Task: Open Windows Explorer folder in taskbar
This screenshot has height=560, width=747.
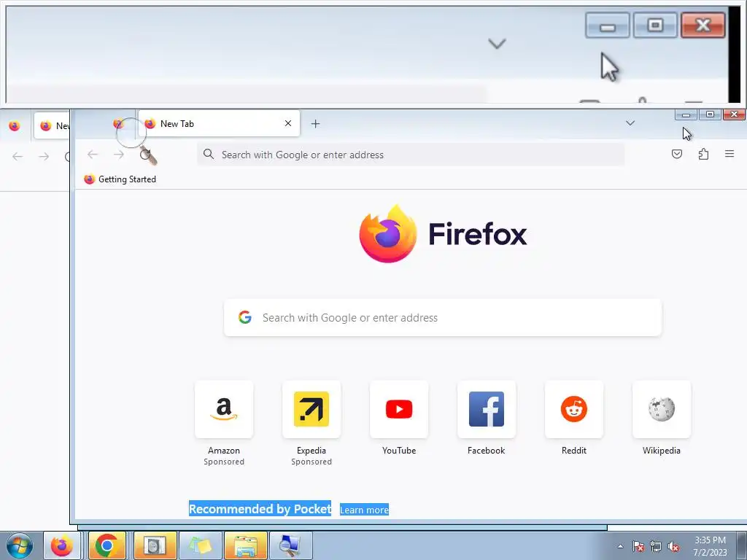Action: tap(245, 545)
